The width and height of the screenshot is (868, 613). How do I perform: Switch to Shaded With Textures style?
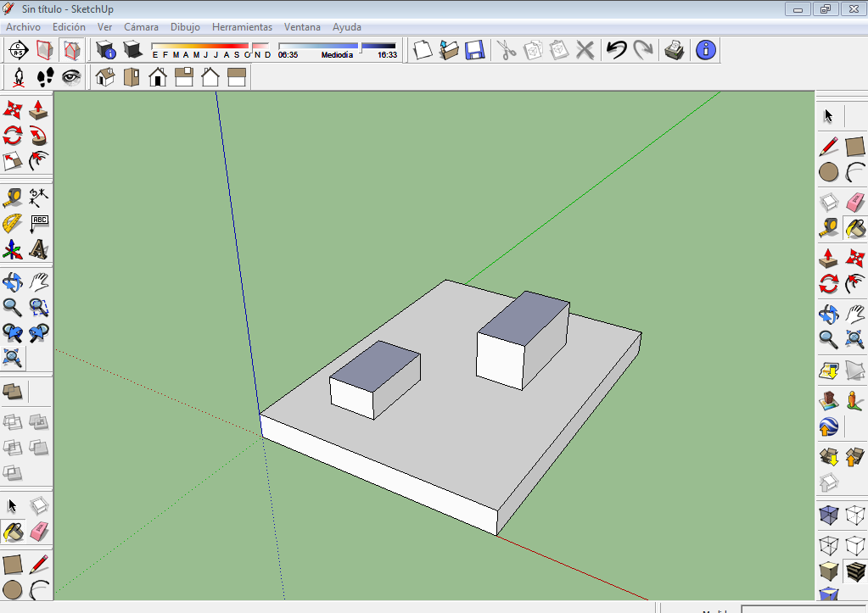coord(854,571)
